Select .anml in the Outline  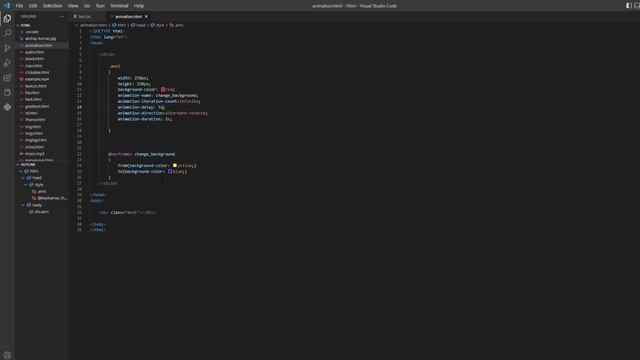coord(42,191)
